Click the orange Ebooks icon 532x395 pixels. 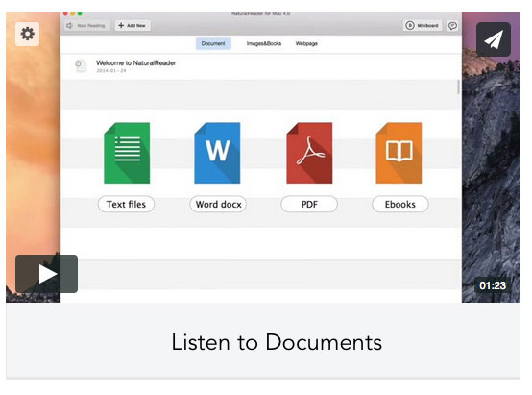399,153
